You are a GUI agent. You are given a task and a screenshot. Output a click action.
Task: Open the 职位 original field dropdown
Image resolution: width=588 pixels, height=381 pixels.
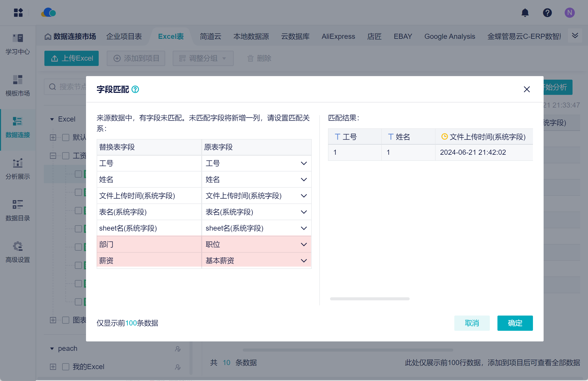pos(303,245)
